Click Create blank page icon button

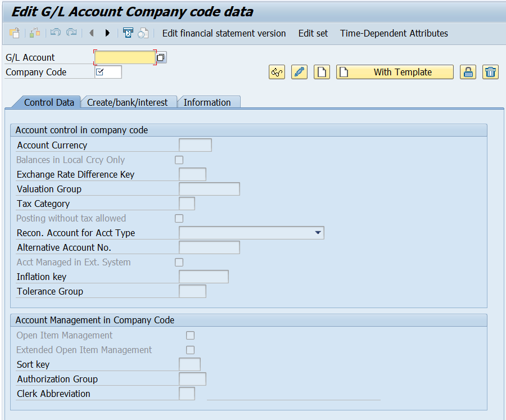coord(322,72)
